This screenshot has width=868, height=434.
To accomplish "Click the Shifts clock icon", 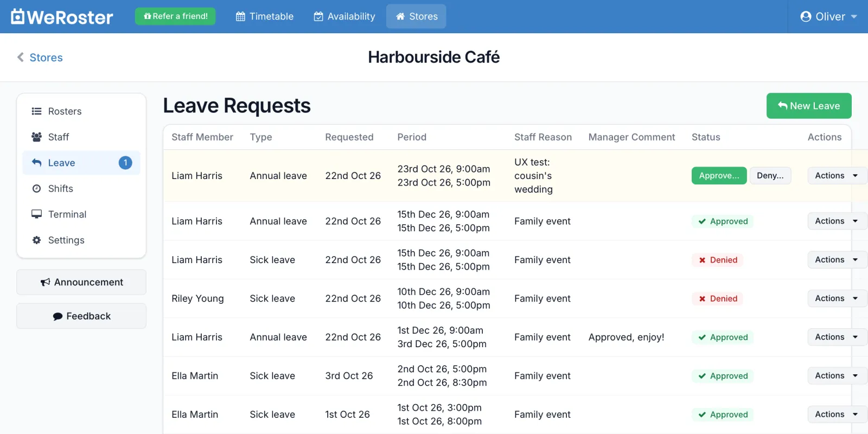I will point(36,188).
